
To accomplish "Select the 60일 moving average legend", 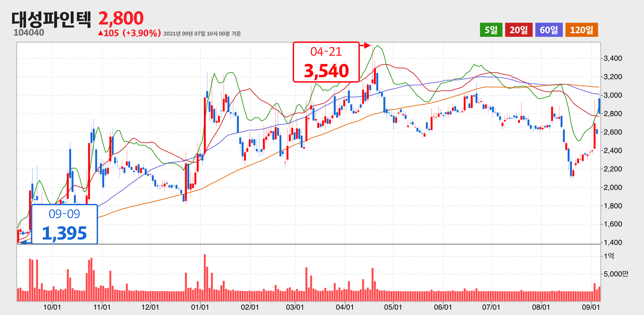I will point(549,30).
